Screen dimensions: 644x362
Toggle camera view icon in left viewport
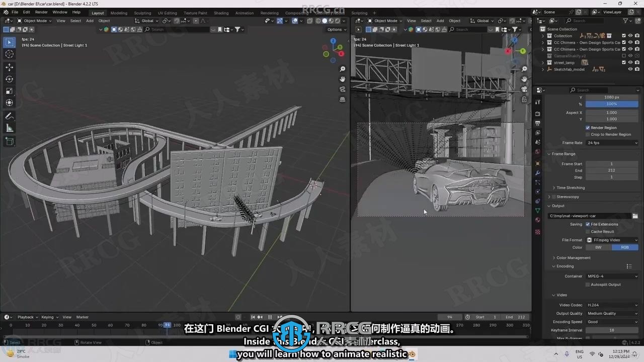click(343, 89)
